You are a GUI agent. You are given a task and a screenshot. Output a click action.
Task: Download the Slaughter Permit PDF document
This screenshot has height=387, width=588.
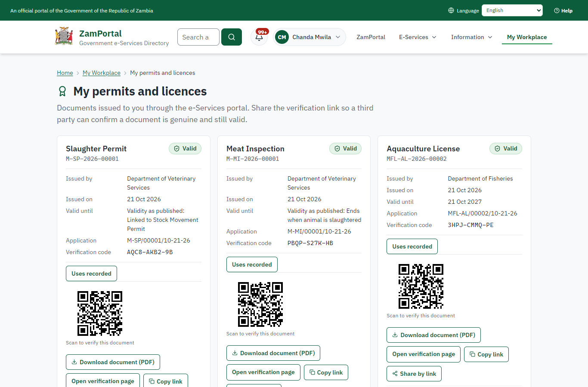click(x=113, y=362)
